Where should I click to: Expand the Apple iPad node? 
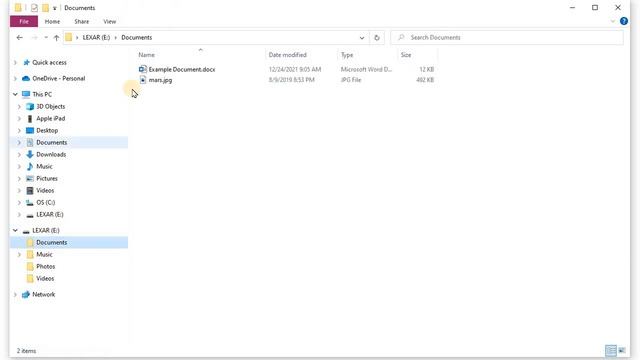pyautogui.click(x=19, y=118)
